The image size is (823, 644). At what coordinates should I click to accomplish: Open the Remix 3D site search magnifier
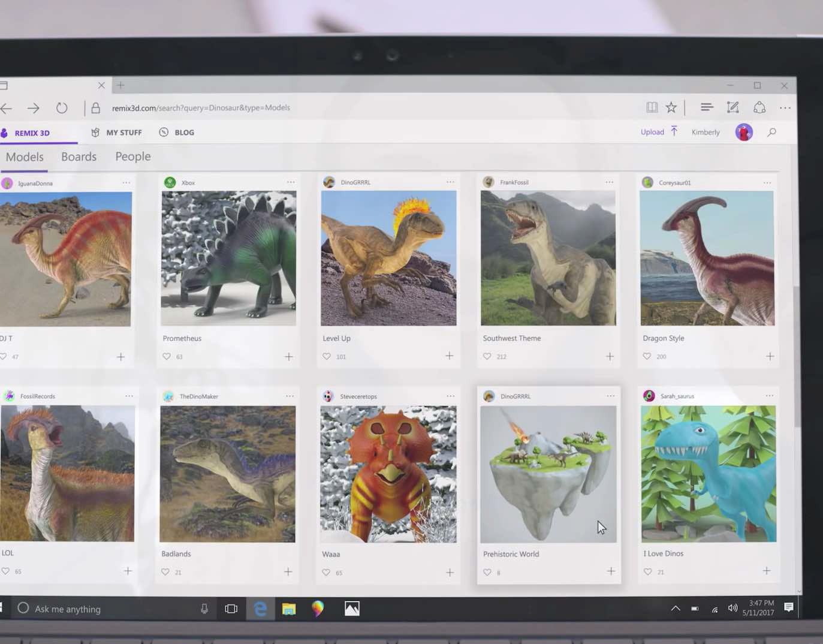772,132
